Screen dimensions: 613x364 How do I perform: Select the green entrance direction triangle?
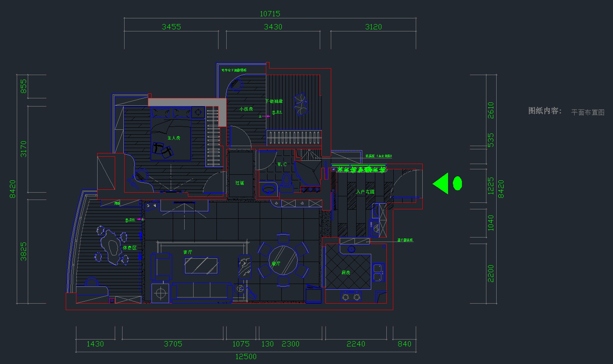tap(441, 183)
